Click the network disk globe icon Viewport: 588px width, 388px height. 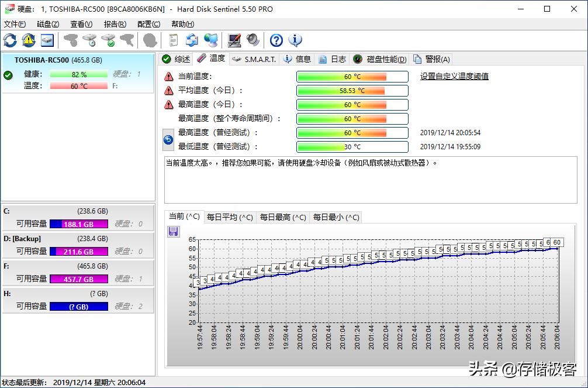pyautogui.click(x=211, y=40)
